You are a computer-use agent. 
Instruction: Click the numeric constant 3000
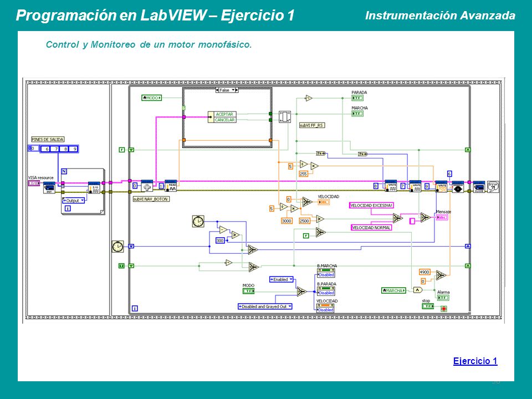tap(287, 221)
